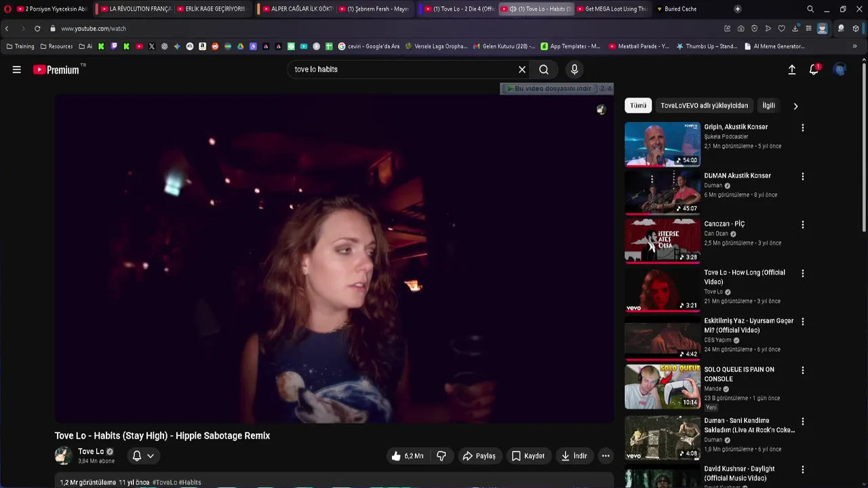Open the Canozan - PİÇ thumbnail
Image resolution: width=868 pixels, height=488 pixels.
[x=663, y=241]
